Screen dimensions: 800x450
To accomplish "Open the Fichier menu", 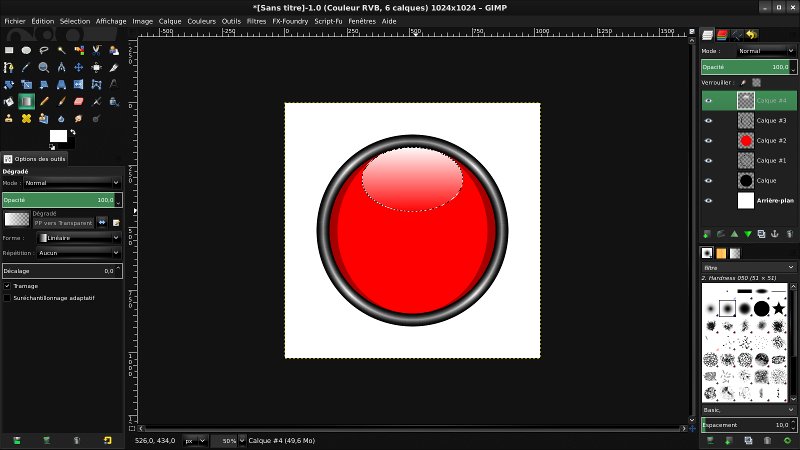I will [x=15, y=21].
